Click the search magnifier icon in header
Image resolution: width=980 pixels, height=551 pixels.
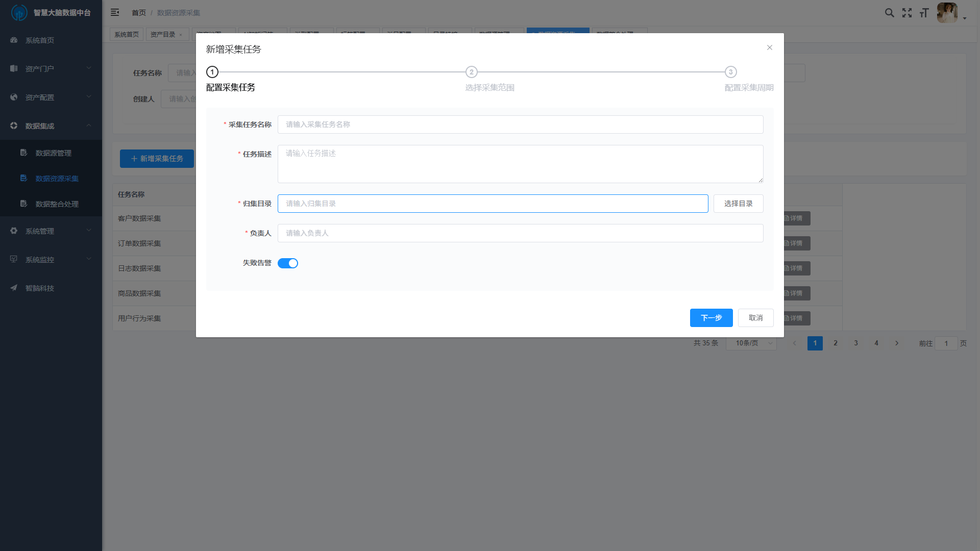tap(889, 13)
